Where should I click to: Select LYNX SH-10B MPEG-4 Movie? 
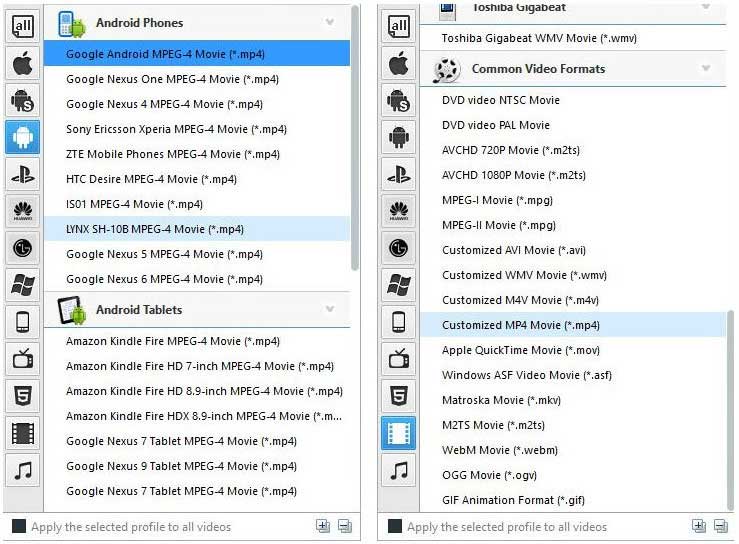pyautogui.click(x=197, y=229)
